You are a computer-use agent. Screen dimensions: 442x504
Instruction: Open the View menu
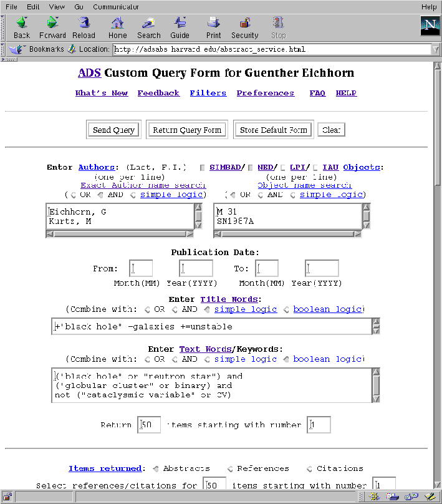tap(57, 7)
